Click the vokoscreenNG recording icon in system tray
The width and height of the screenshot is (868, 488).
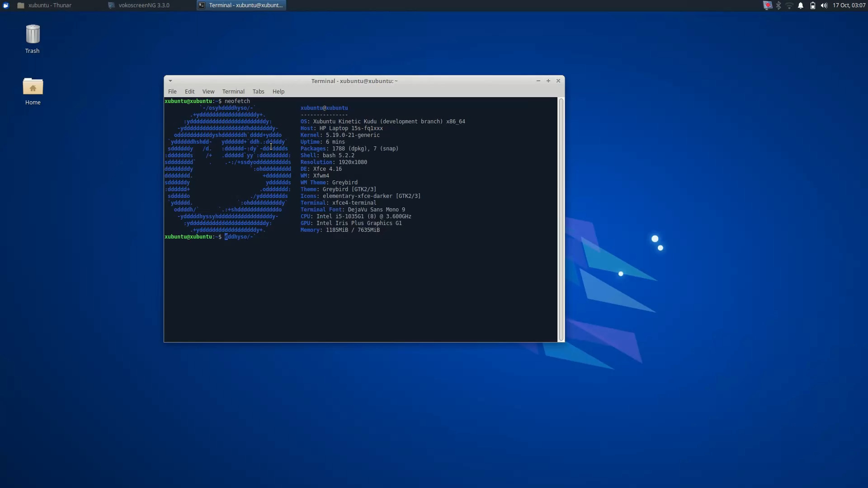click(767, 5)
